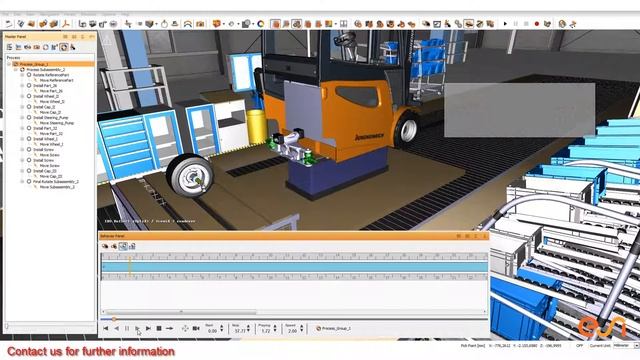Click Process_Group_1 label in playback bar
Screen dimensions: 640x360
click(x=336, y=328)
